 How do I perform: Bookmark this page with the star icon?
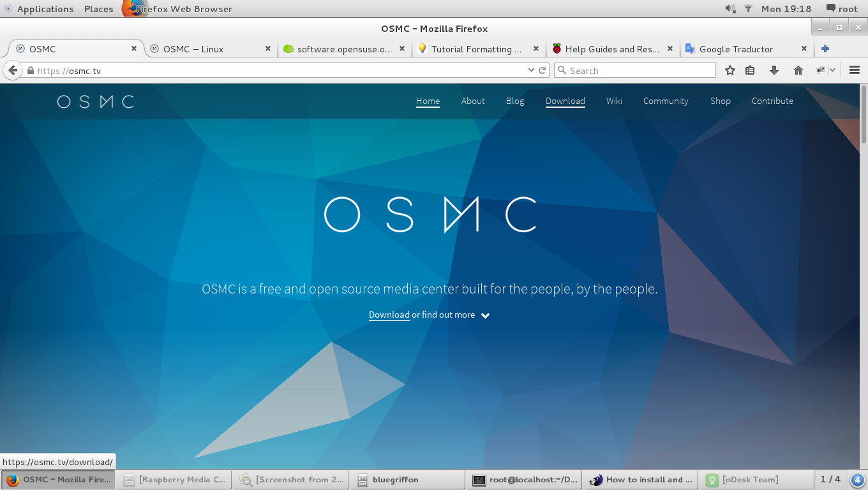(x=730, y=71)
